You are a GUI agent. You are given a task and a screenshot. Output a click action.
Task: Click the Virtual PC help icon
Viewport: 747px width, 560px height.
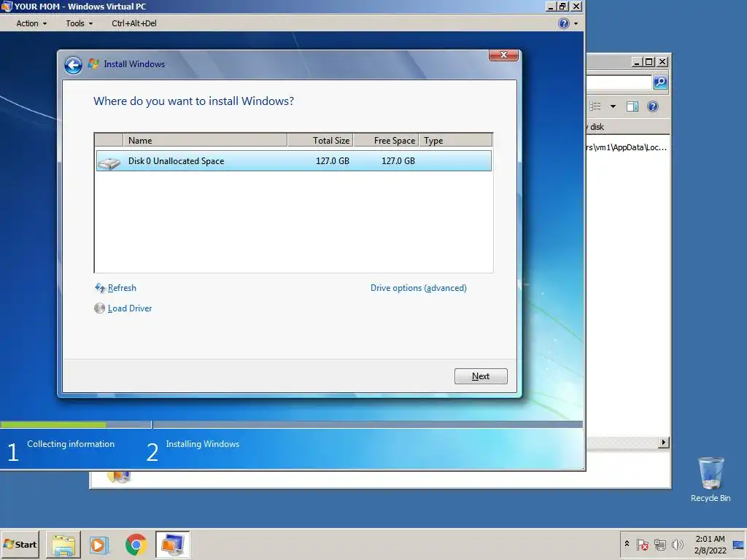coord(564,23)
